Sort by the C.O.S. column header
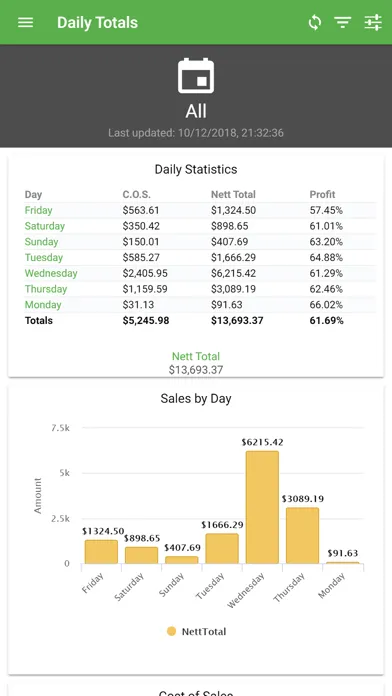Screen dimensions: 392x696 click(137, 194)
